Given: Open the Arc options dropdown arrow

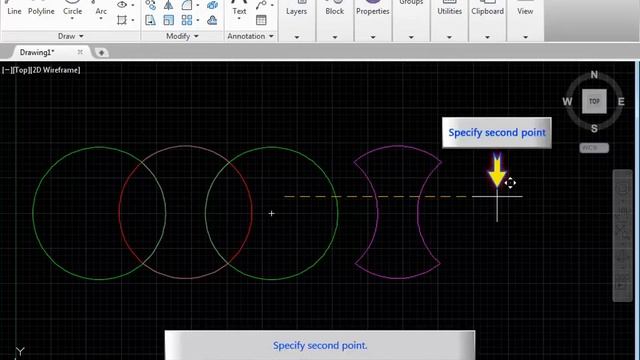Looking at the screenshot, I should coord(101,19).
